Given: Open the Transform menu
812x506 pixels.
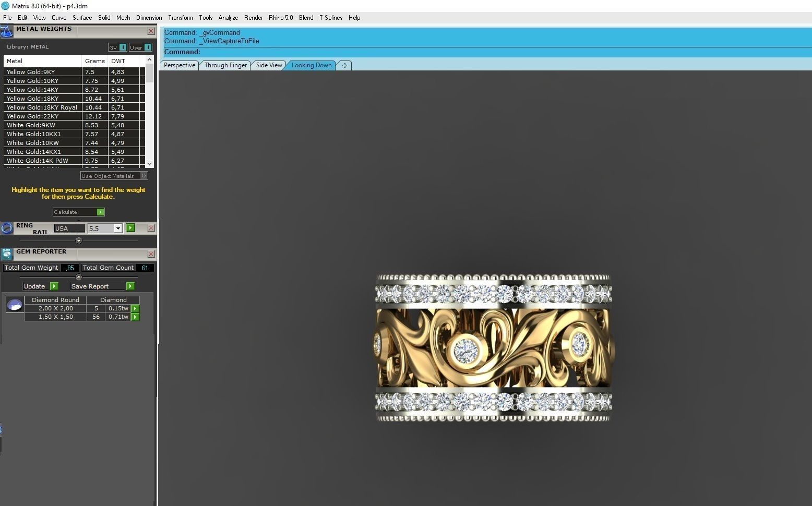Looking at the screenshot, I should [181, 18].
